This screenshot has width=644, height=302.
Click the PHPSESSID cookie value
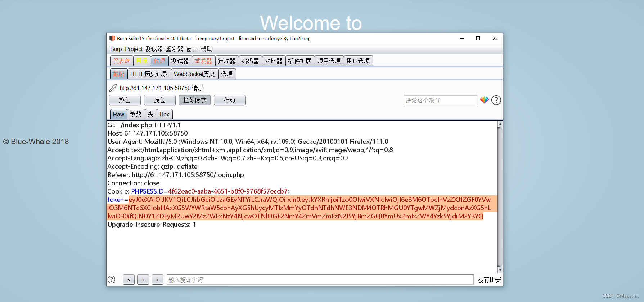click(x=228, y=191)
